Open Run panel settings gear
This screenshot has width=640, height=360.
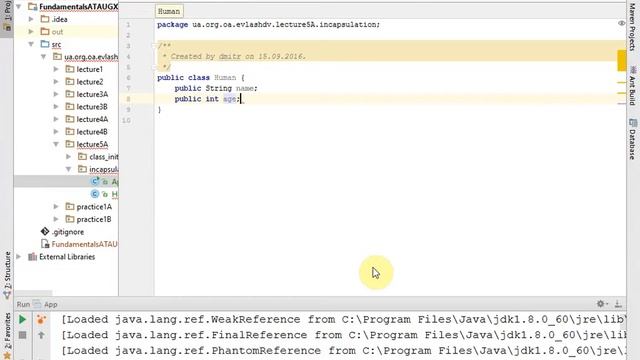coord(601,304)
